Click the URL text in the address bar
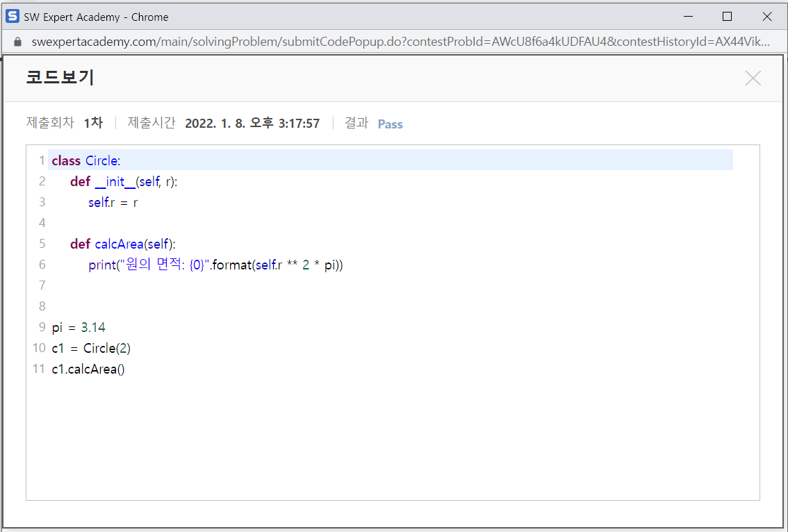 (x=400, y=42)
